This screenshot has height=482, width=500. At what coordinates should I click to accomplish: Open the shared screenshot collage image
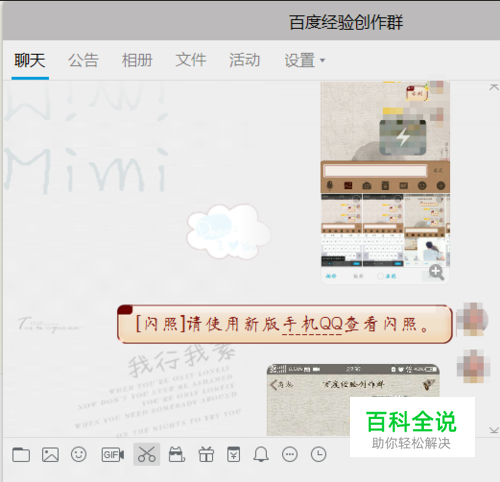click(385, 182)
